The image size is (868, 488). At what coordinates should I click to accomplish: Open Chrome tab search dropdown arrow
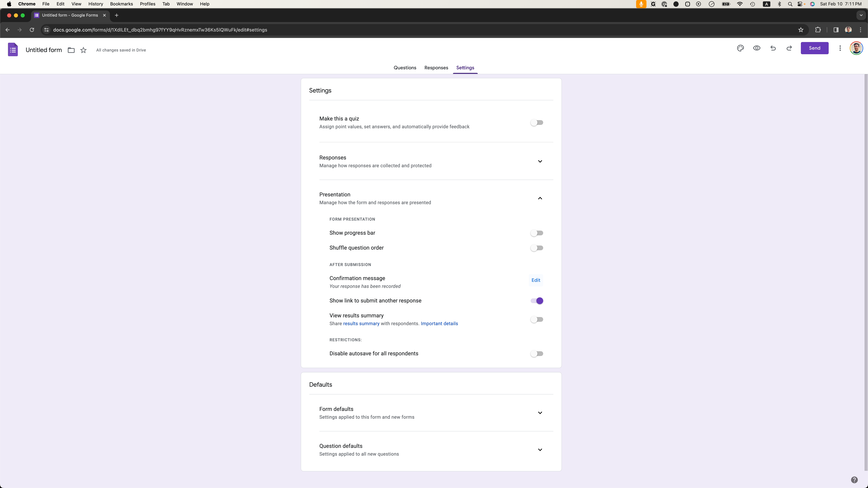[x=861, y=15]
